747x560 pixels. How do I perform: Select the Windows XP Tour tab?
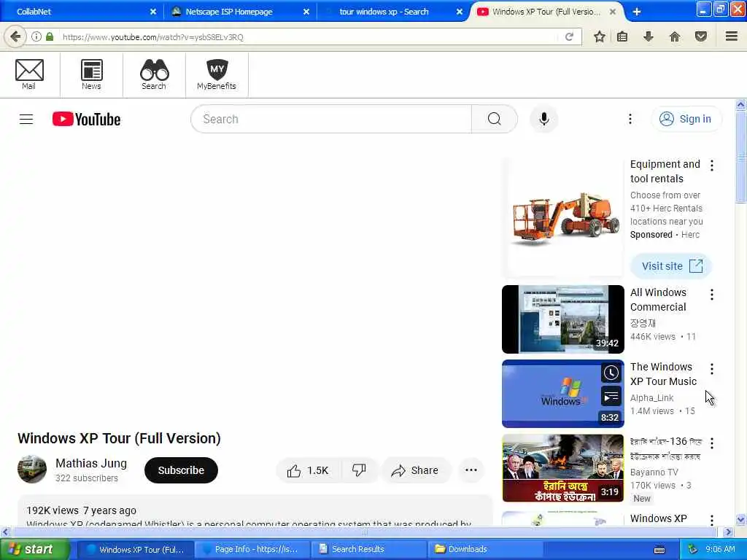click(x=546, y=12)
